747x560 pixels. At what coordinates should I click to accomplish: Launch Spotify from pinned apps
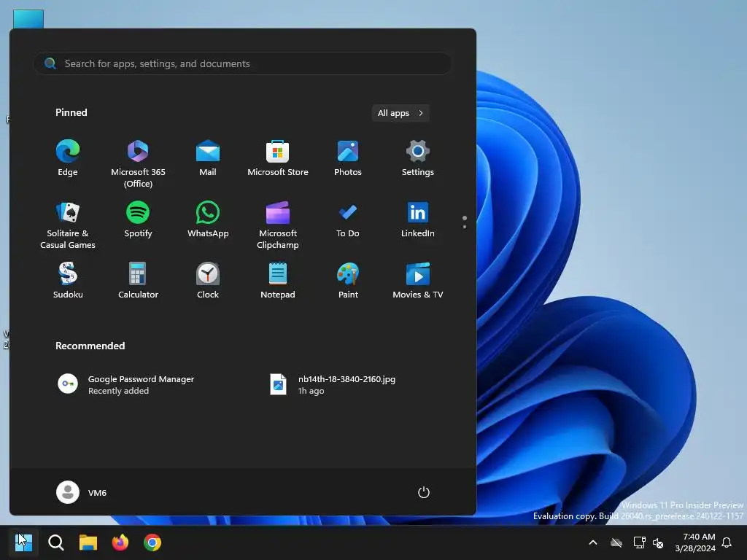tap(138, 220)
